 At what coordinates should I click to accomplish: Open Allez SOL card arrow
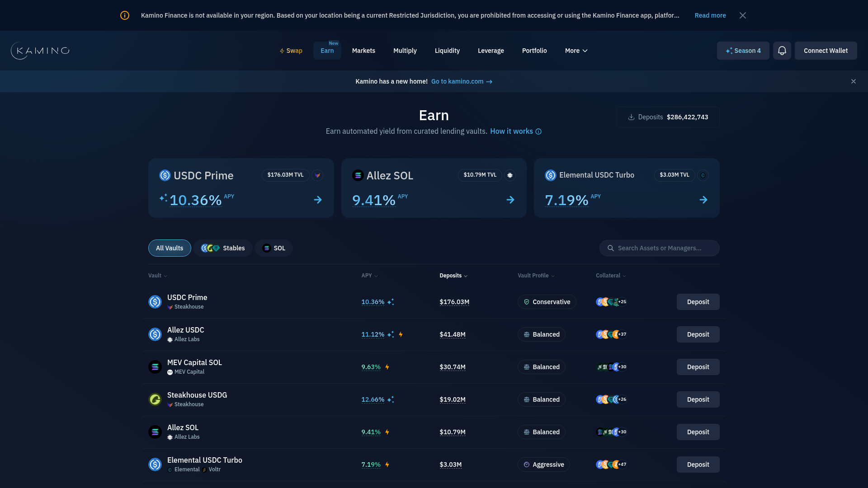pos(510,200)
